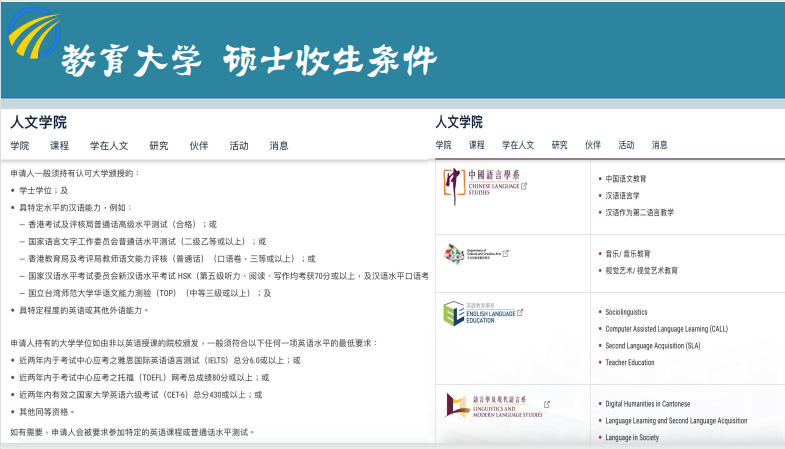Open the Teacher Education item
This screenshot has height=449, width=785.
coord(630,362)
